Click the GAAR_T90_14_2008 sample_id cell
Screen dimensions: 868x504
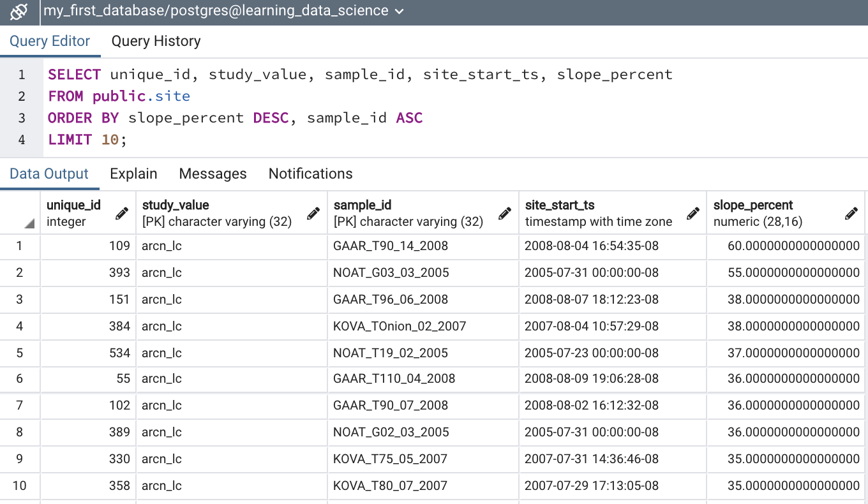pos(391,246)
